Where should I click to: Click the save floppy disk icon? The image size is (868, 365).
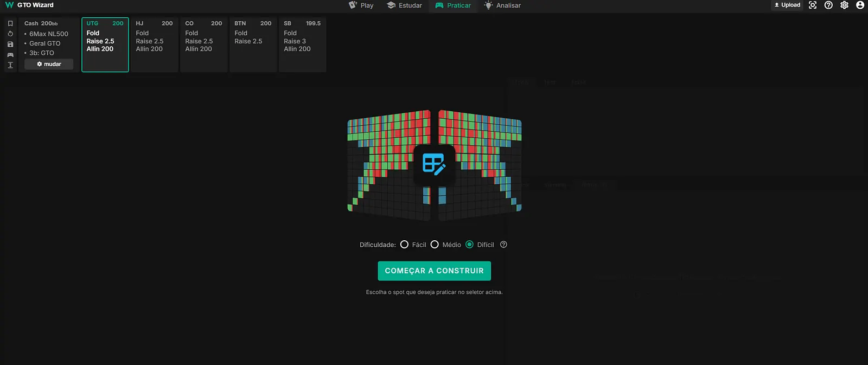point(10,44)
